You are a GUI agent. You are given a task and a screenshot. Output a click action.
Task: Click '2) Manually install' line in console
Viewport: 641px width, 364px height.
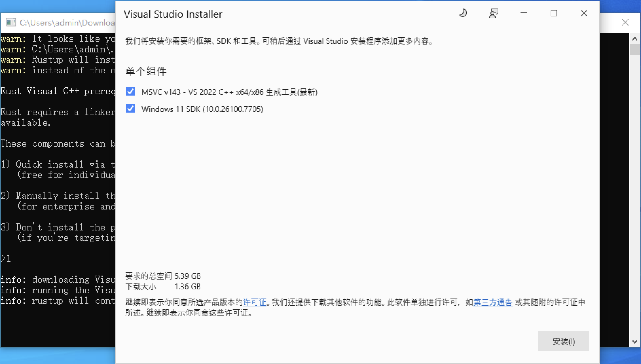pos(58,196)
